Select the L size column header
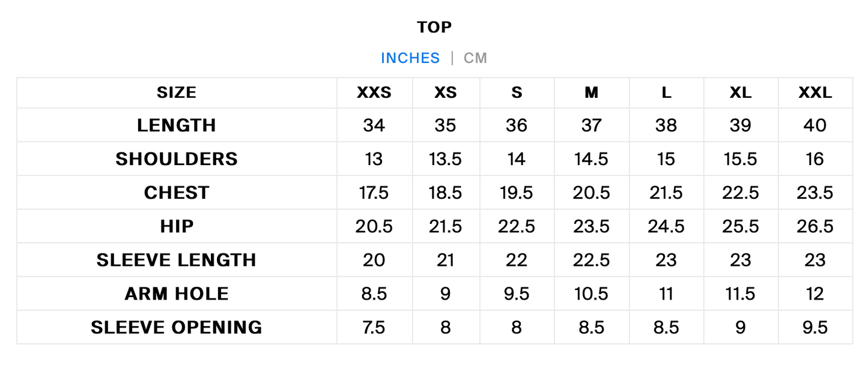 pyautogui.click(x=666, y=92)
